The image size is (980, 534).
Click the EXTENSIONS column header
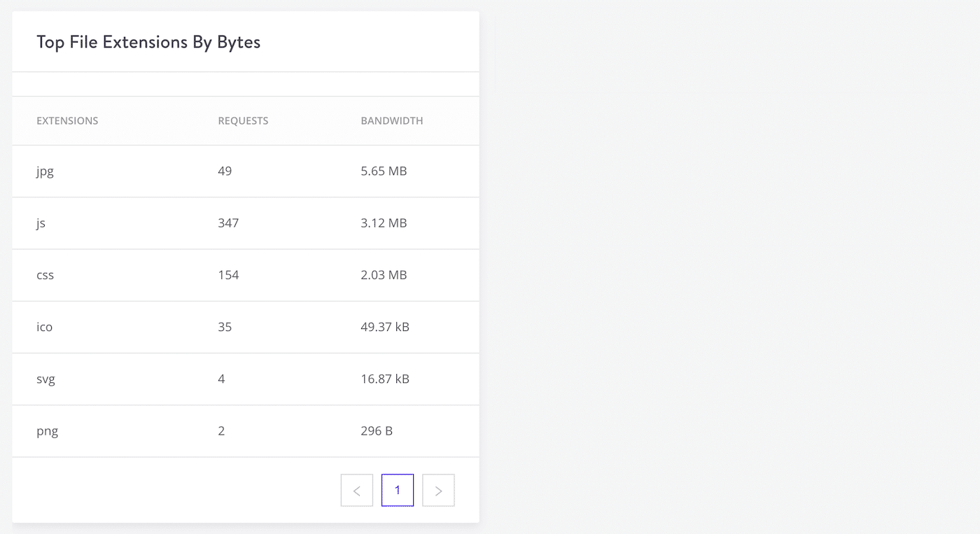pos(67,120)
